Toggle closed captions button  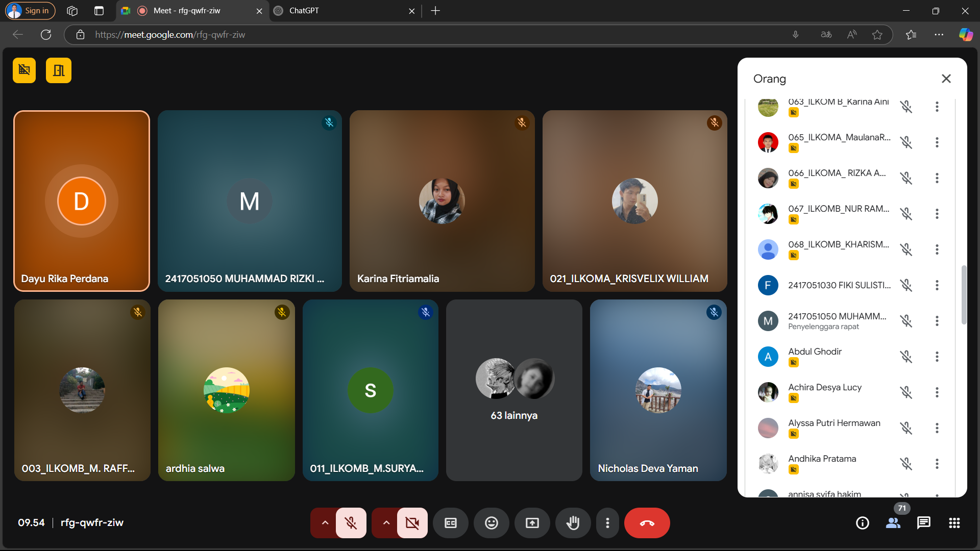[450, 523]
